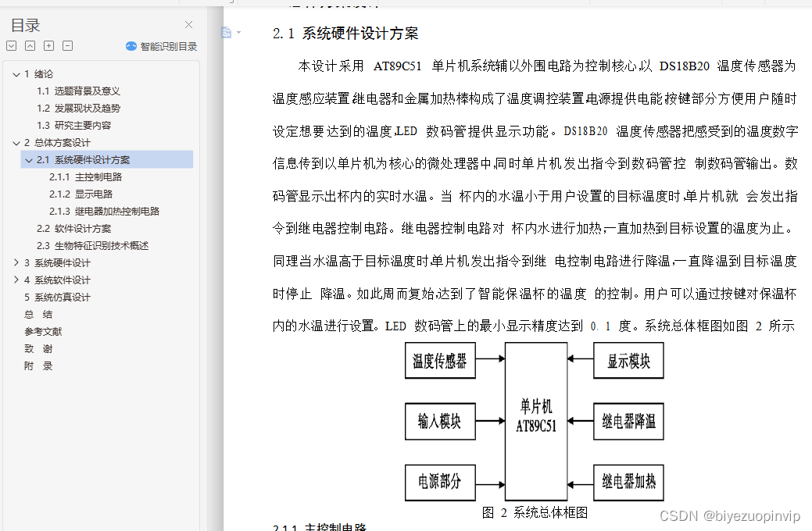Click the '电源部分' block in the diagram

pyautogui.click(x=440, y=482)
